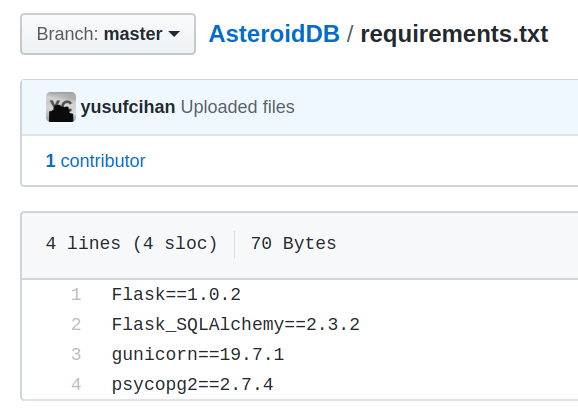Image resolution: width=578 pixels, height=412 pixels.
Task: Select line number 3
Action: coord(76,355)
